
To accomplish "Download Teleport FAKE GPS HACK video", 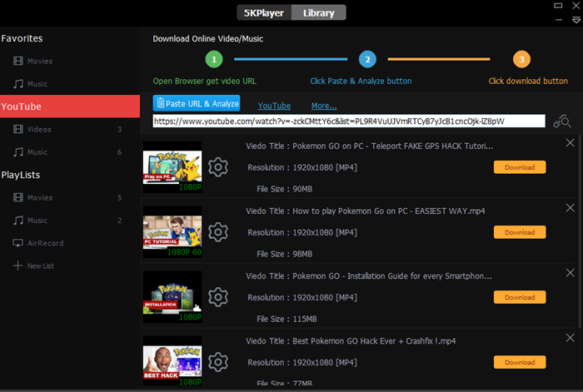I will coord(520,167).
